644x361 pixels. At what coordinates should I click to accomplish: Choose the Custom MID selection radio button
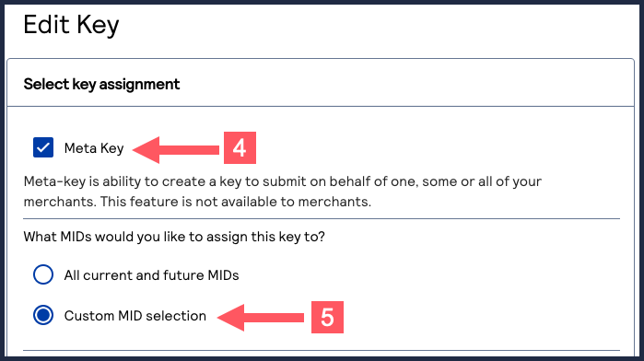pyautogui.click(x=43, y=315)
